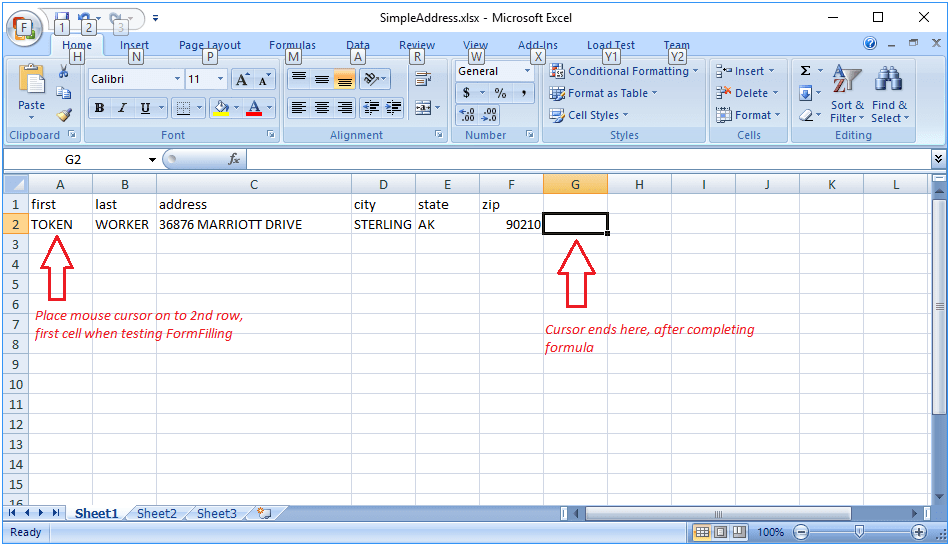Open the Formulas ribbon tab
The image size is (950, 546).
(x=292, y=45)
